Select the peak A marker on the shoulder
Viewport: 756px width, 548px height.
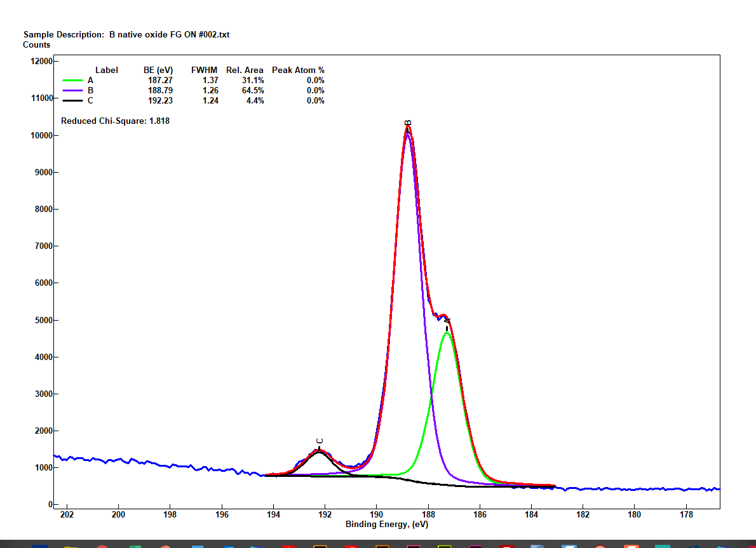point(447,322)
